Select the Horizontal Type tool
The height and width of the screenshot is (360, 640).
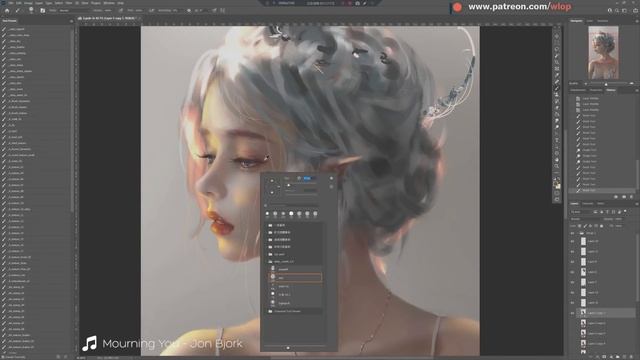(557, 140)
